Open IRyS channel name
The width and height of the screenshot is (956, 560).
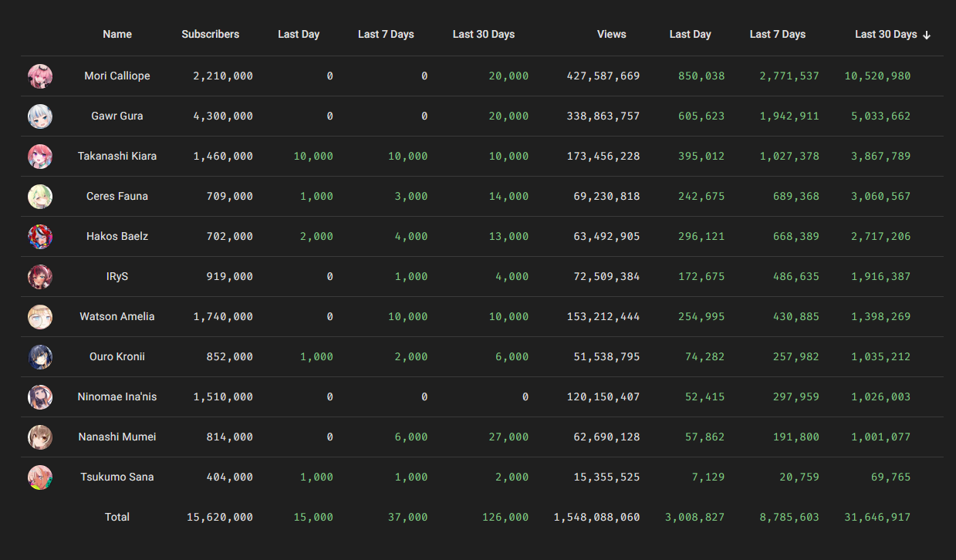(x=117, y=276)
